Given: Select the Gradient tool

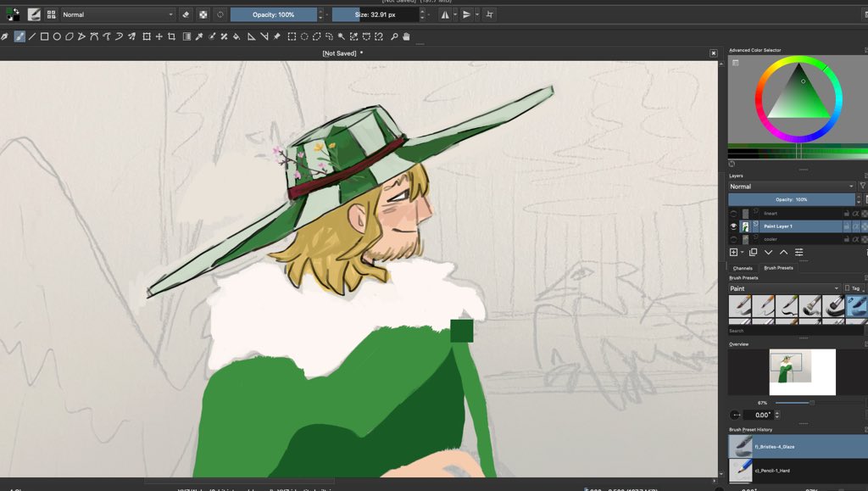Looking at the screenshot, I should (187, 36).
